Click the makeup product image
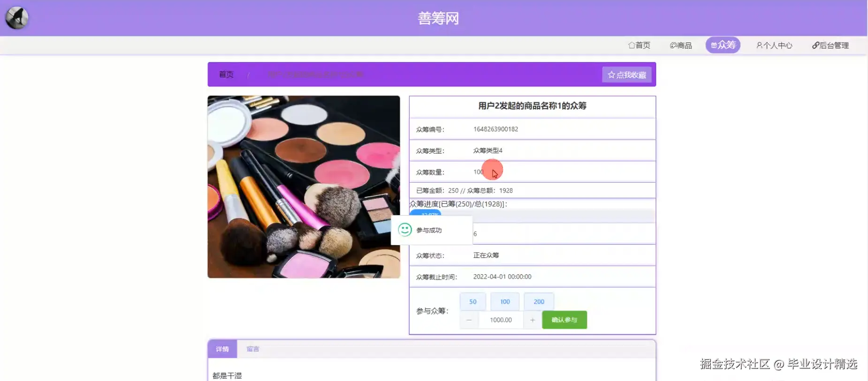Image resolution: width=868 pixels, height=381 pixels. tap(304, 187)
